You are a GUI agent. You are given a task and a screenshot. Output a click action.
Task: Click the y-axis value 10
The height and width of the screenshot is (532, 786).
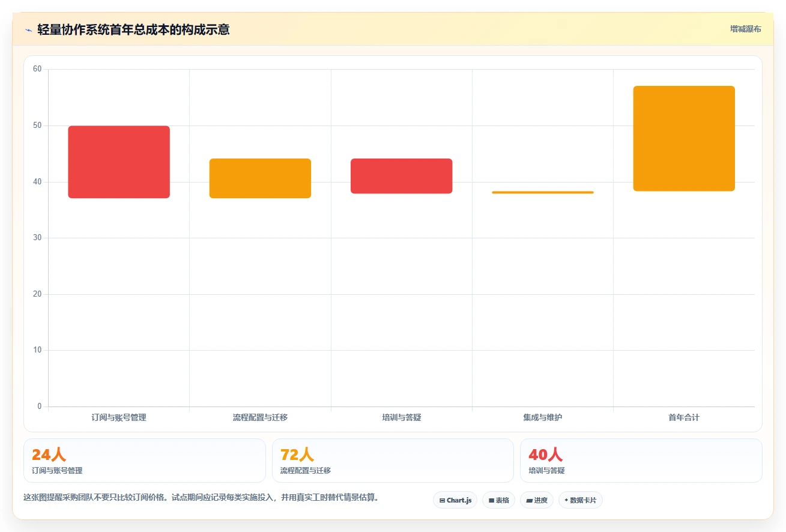[x=37, y=350]
